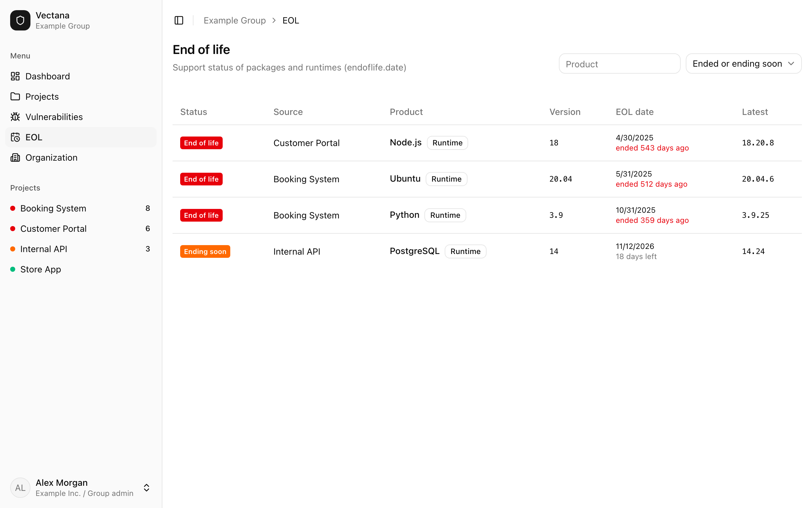Click the Projects folder icon
Image resolution: width=812 pixels, height=508 pixels.
pyautogui.click(x=15, y=97)
